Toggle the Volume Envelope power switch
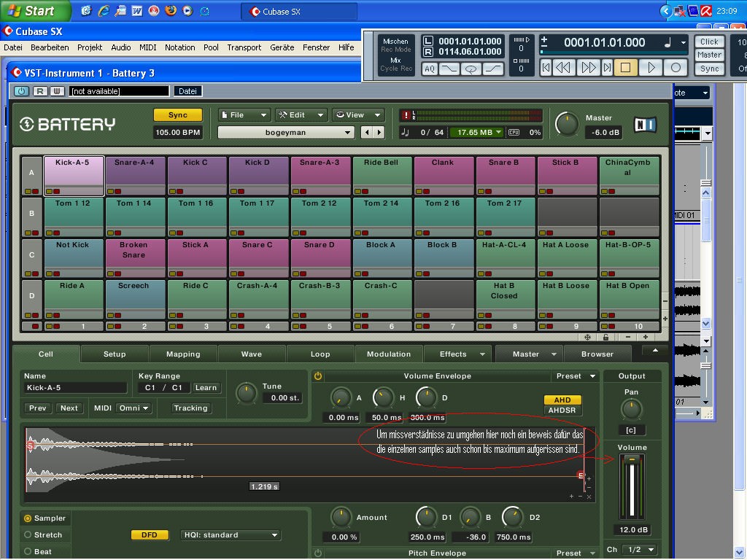The image size is (747, 560). pos(318,376)
